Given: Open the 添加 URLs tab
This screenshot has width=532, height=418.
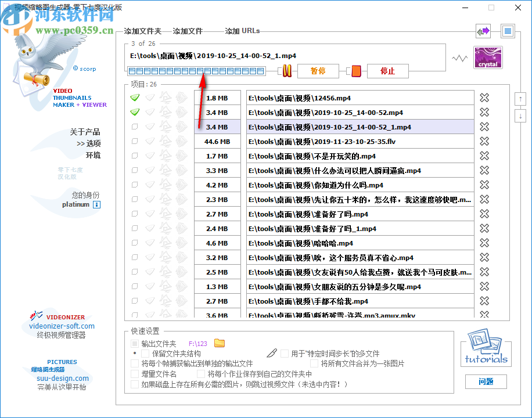Looking at the screenshot, I should (241, 31).
